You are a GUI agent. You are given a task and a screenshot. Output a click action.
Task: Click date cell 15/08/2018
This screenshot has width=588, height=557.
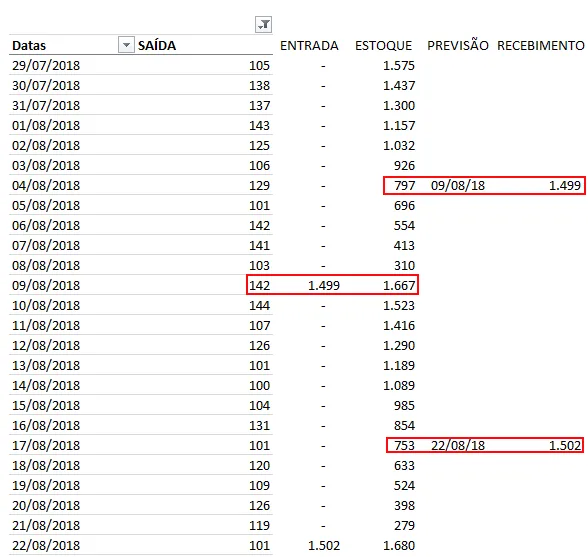[46, 405]
